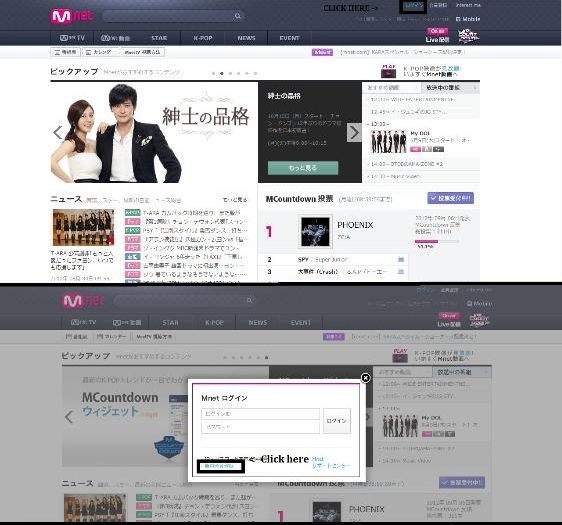The image size is (562, 525).
Task: Open the T-ARA カムバック news headline in top screenshot
Action: coord(192,213)
